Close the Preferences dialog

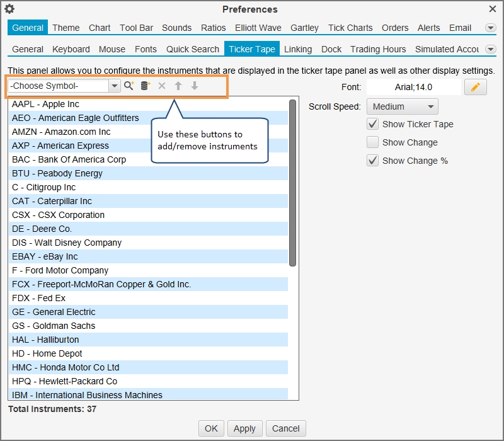(493, 9)
